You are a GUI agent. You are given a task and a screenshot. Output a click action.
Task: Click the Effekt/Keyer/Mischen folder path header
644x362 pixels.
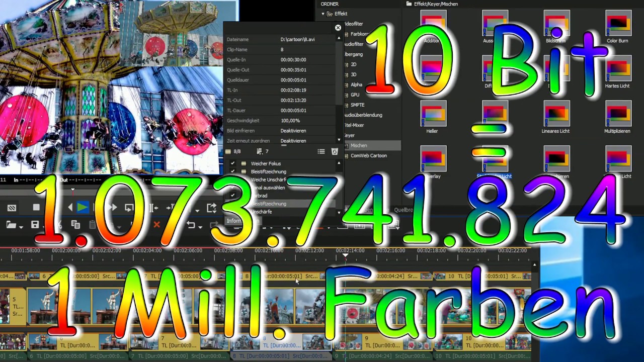(432, 4)
